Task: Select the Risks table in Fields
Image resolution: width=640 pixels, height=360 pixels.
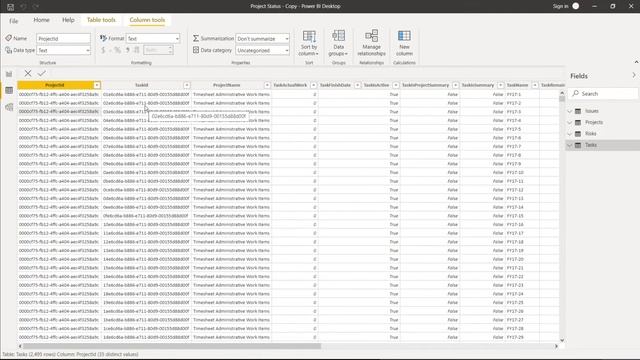Action: click(x=590, y=134)
